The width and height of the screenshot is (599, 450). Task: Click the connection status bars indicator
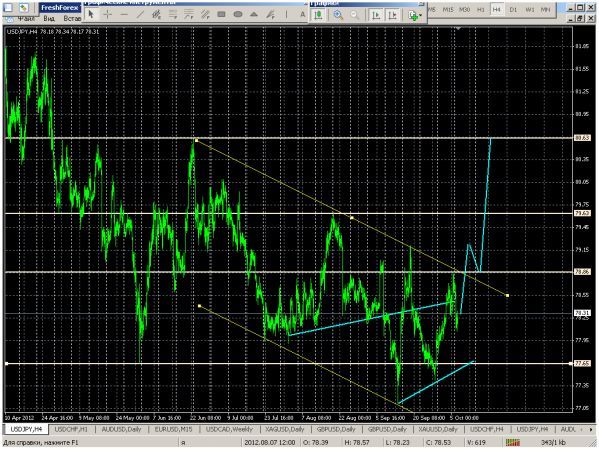pos(513,443)
